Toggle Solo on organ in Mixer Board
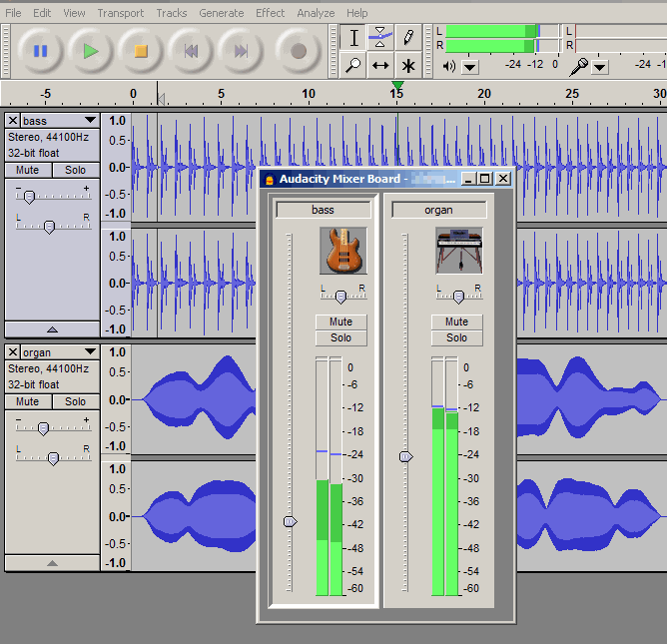 456,338
